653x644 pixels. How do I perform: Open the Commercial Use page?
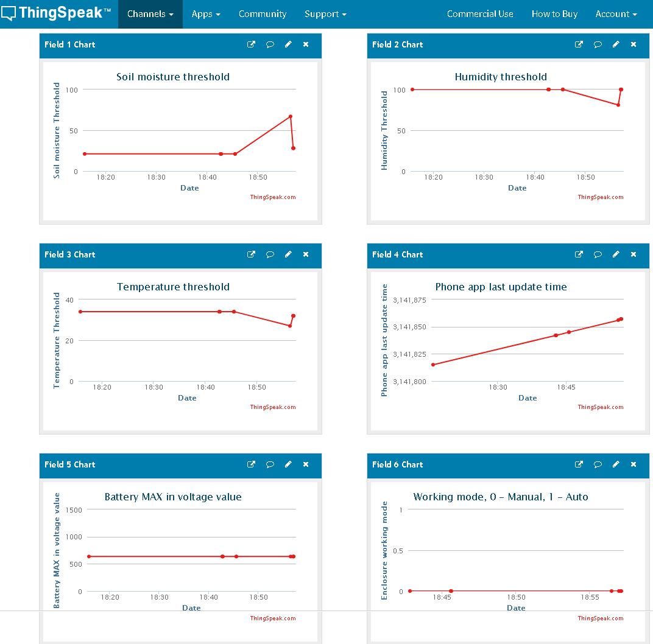(480, 14)
